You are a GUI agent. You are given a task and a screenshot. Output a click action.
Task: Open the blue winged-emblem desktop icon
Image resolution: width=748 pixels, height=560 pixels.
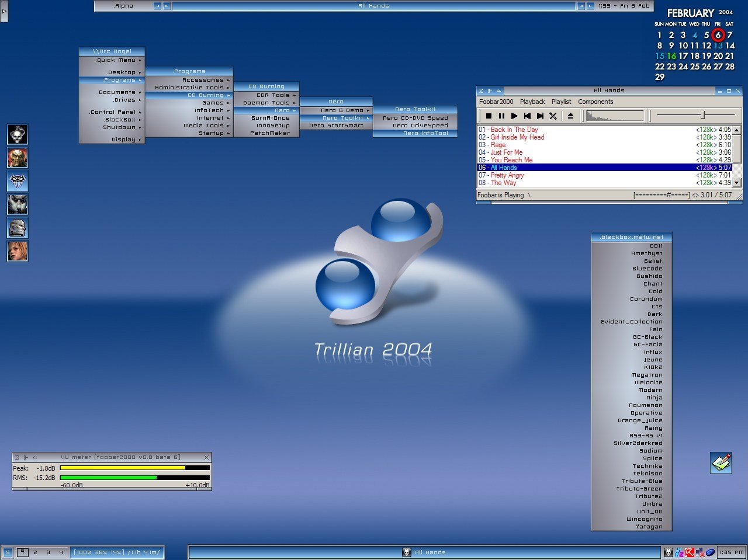18,181
